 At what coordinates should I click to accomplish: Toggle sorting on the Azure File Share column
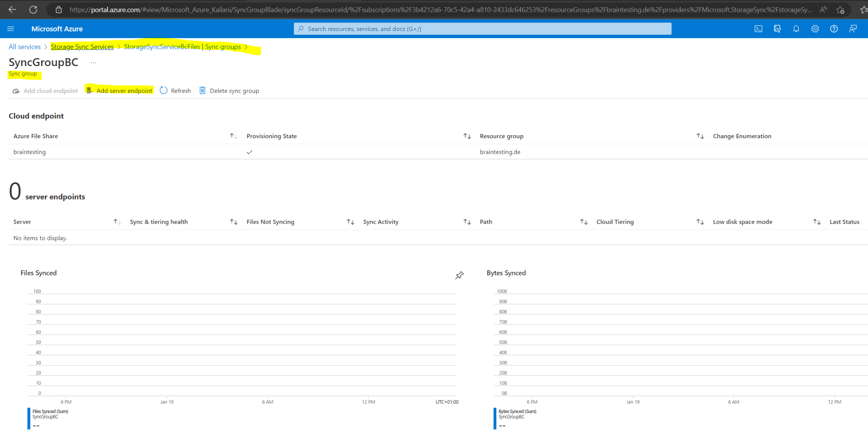point(233,136)
